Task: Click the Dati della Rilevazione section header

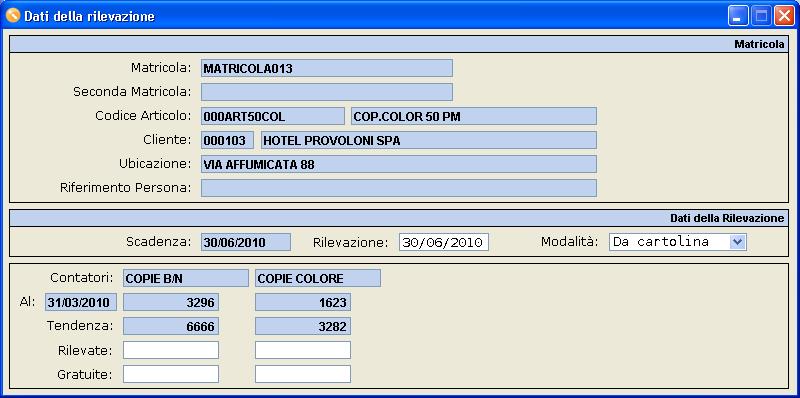Action: 399,218
